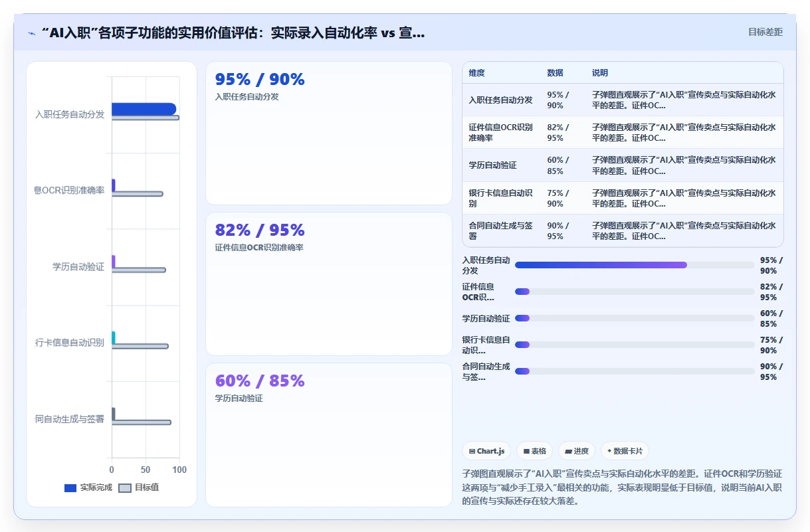Click the gray target bar for 入职任务自动分发 in chart
This screenshot has width=810, height=532.
[x=145, y=118]
